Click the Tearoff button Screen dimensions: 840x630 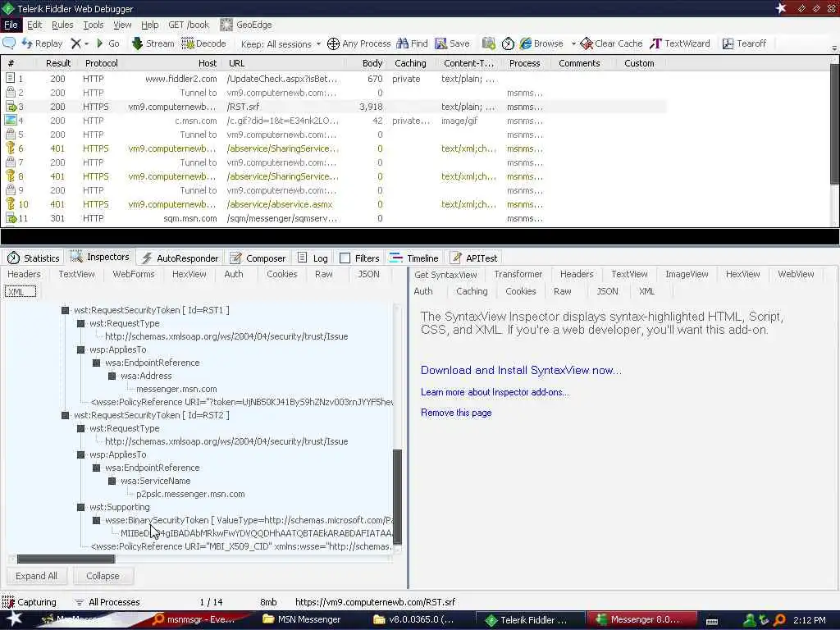[x=744, y=43]
